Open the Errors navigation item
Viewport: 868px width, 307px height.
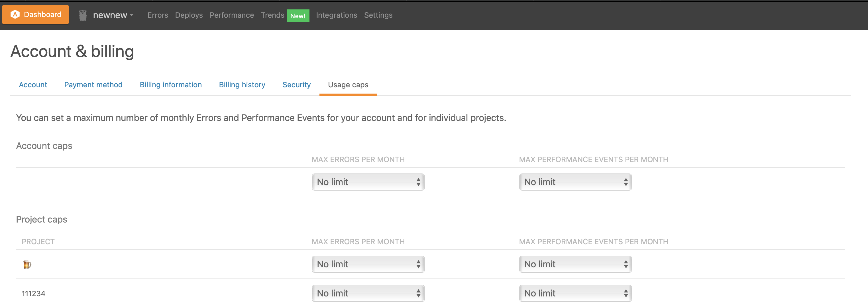click(x=158, y=15)
